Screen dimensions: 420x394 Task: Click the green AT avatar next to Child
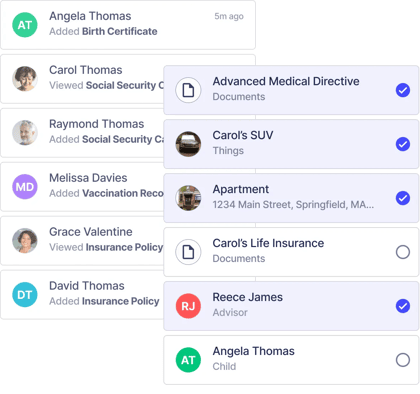[188, 360]
